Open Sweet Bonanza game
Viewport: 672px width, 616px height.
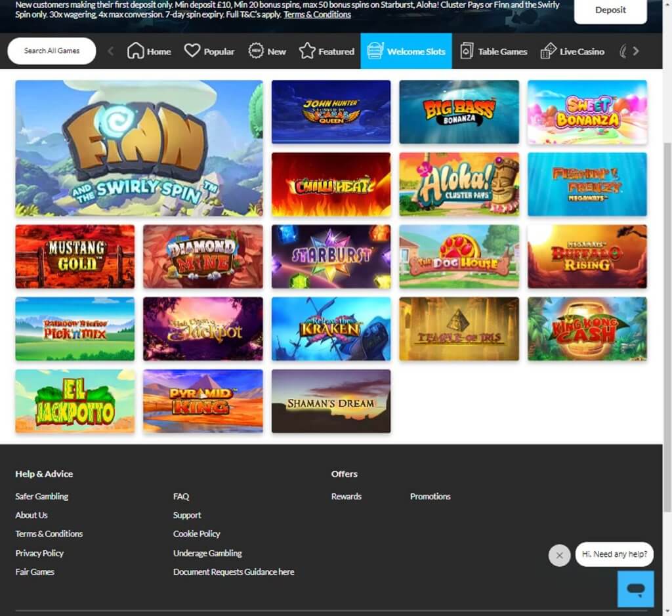[587, 112]
